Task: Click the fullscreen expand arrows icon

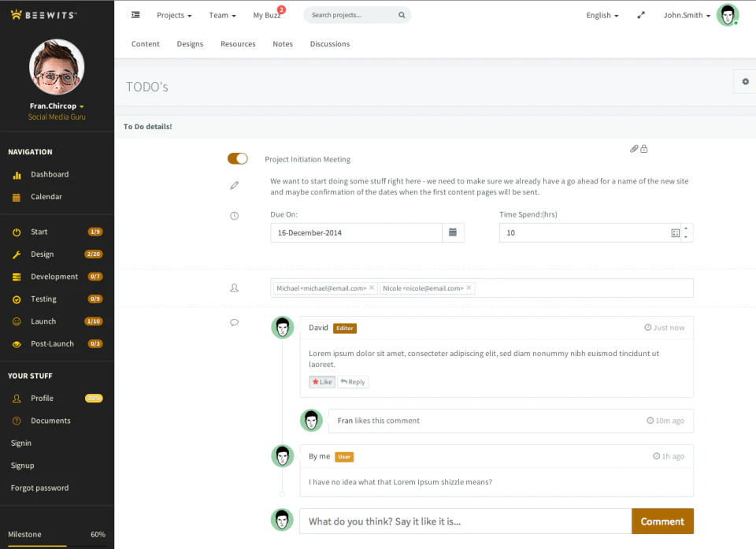Action: click(641, 15)
